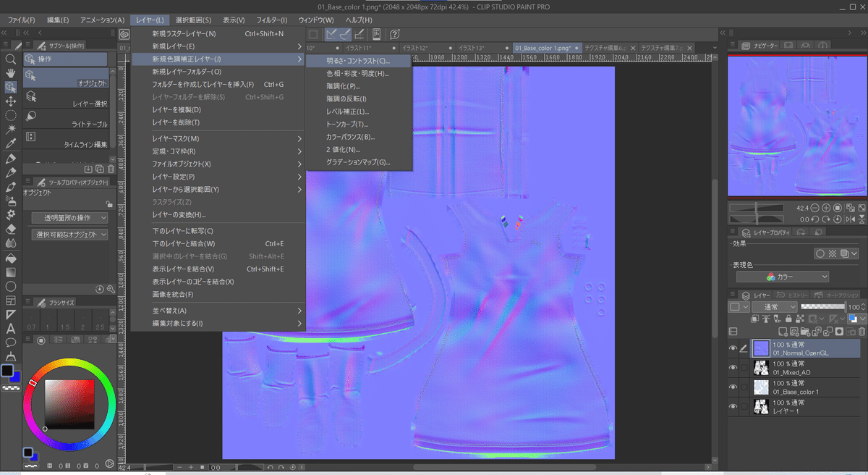
Task: Choose グラデーションマップ(G) from submenu
Action: pos(359,162)
